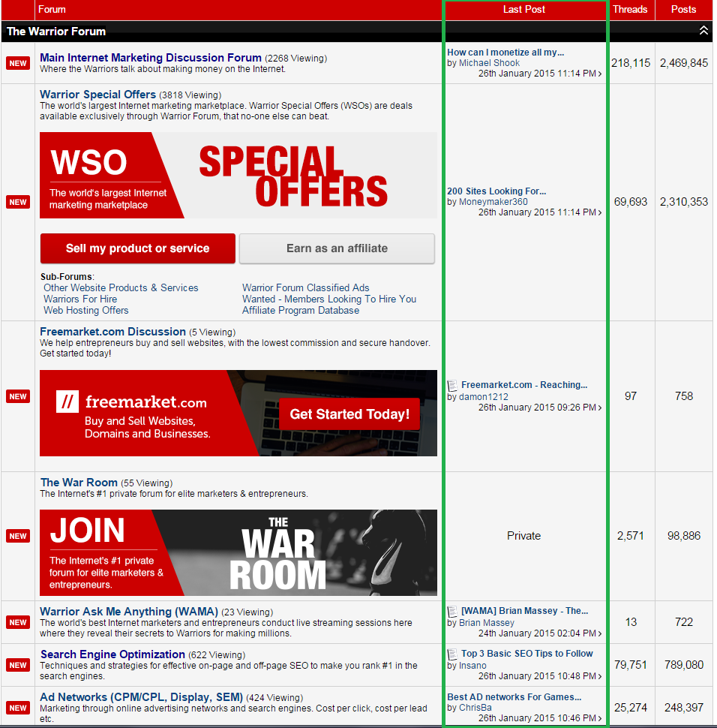The image size is (717, 728).
Task: Open Warrior Ask Me Anything (WAMA) forum
Action: coord(129,612)
